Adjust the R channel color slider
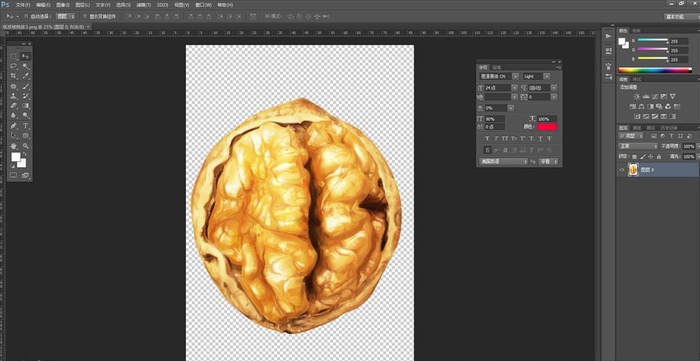Image resolution: width=700 pixels, height=361 pixels. click(x=653, y=40)
